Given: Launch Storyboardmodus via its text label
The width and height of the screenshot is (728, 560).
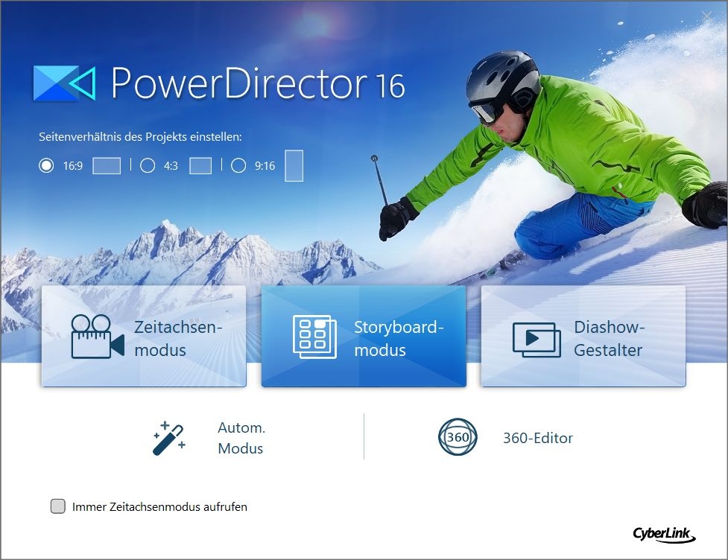Looking at the screenshot, I should tap(398, 338).
